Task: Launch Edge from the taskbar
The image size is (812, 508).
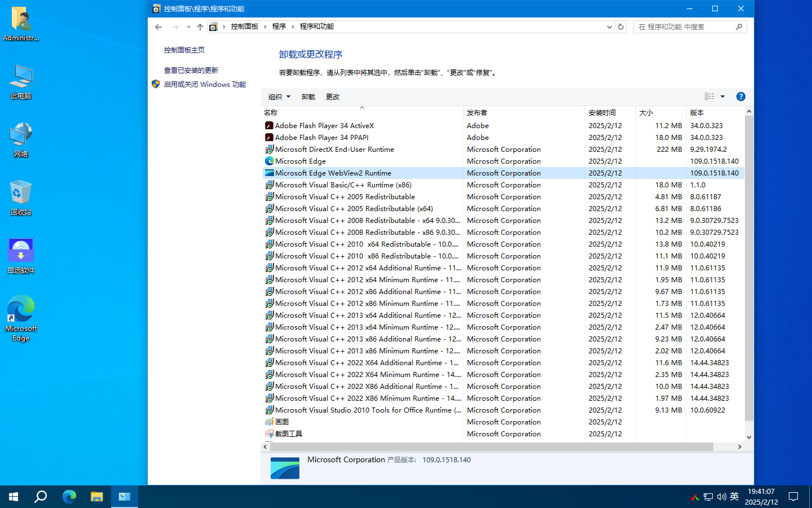Action: [x=69, y=497]
